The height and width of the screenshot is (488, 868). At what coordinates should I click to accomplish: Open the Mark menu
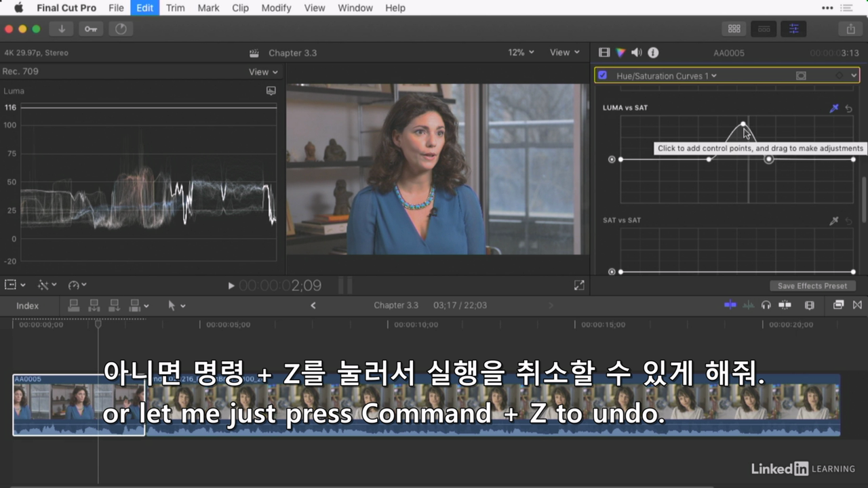click(208, 8)
